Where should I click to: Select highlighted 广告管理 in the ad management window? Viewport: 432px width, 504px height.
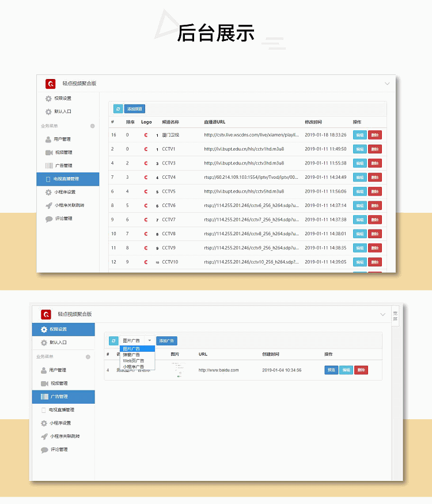[x=63, y=397]
